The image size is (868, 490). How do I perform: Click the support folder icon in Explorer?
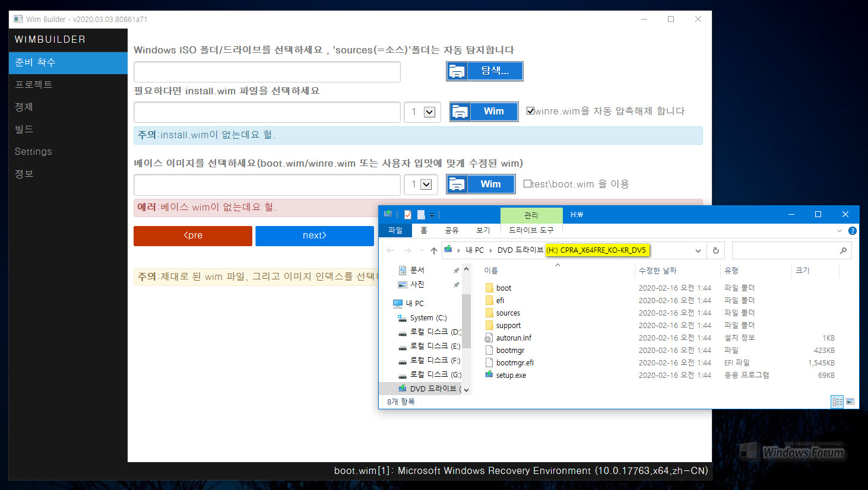[489, 325]
